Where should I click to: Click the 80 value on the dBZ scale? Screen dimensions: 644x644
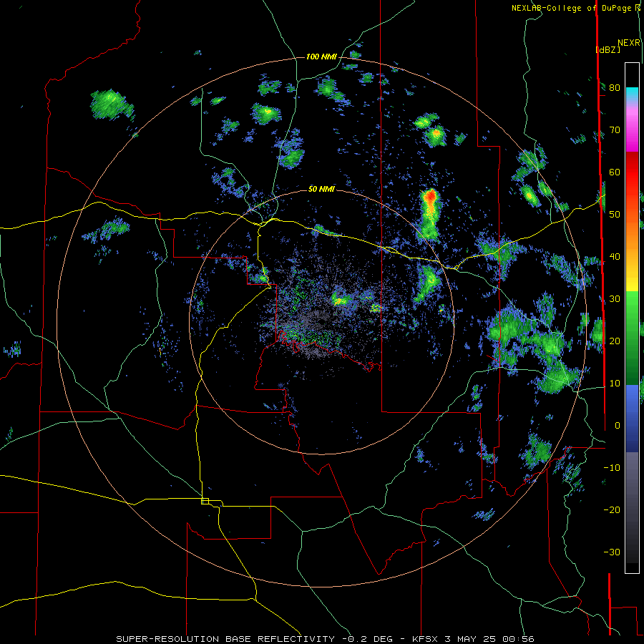click(615, 87)
